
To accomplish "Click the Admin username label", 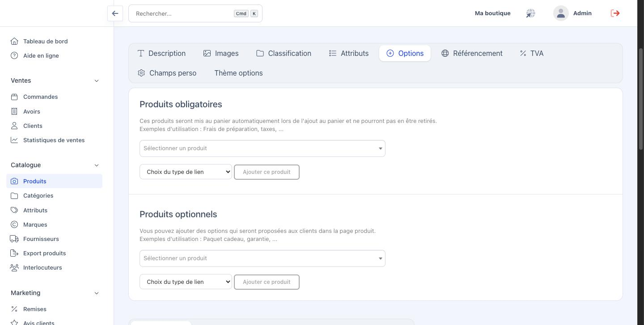I will (582, 13).
